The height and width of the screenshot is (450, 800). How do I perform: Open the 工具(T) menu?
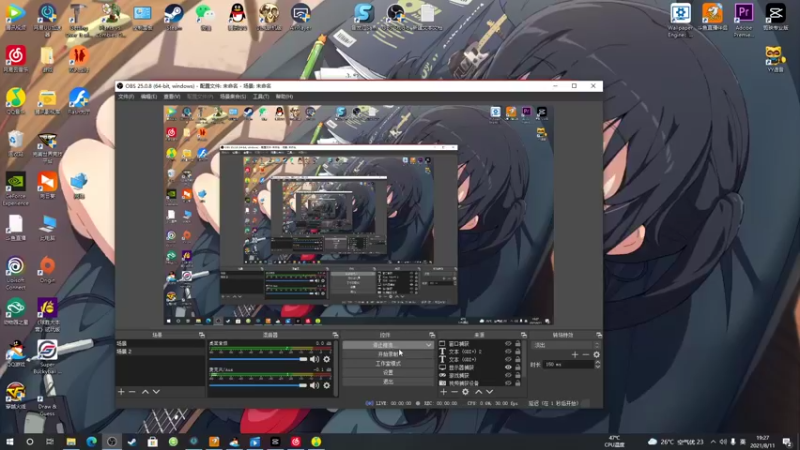[x=261, y=96]
